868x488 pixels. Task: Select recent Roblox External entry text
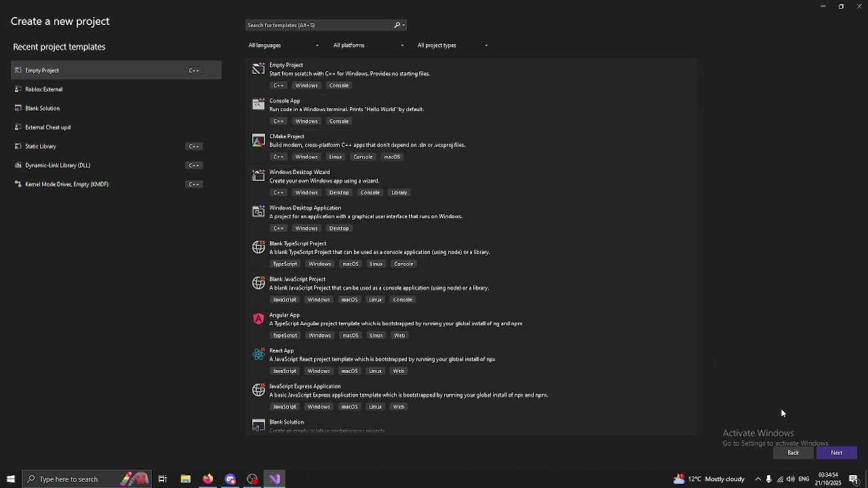point(44,89)
